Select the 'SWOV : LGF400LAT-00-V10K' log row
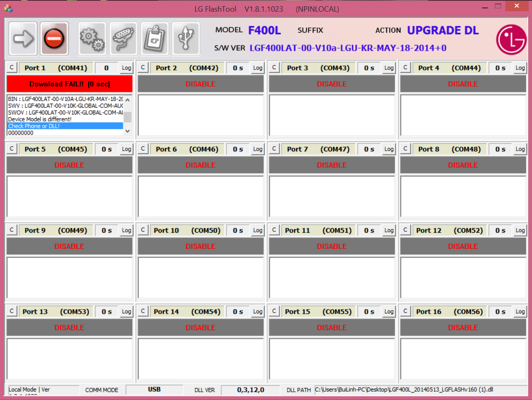Screen dimensions: 532x400 coord(65,112)
